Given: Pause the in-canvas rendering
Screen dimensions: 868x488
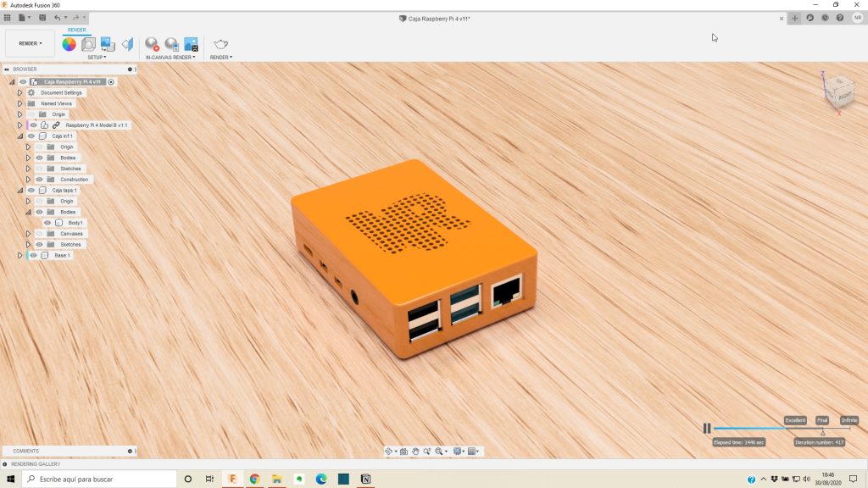Looking at the screenshot, I should click(x=707, y=429).
